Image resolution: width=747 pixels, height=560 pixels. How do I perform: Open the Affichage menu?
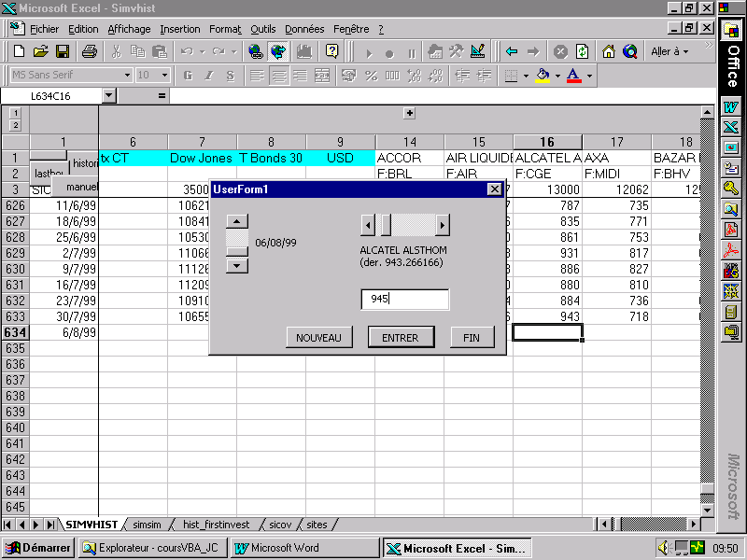click(x=129, y=29)
